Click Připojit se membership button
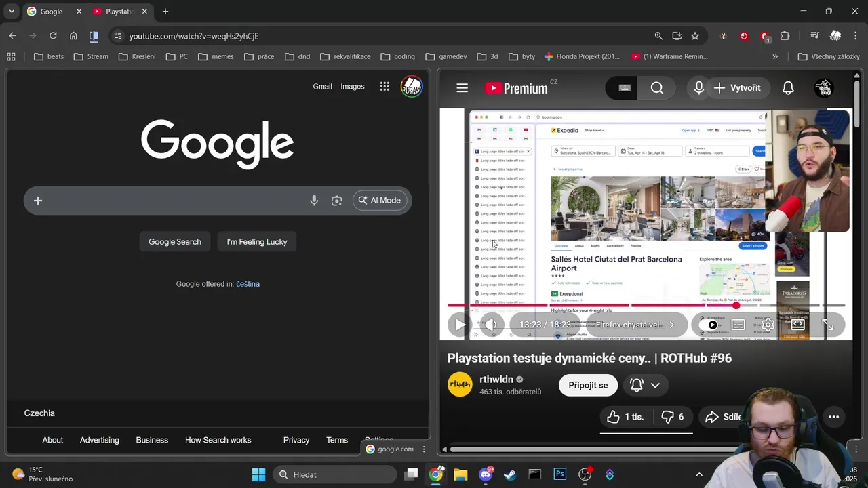 click(588, 385)
